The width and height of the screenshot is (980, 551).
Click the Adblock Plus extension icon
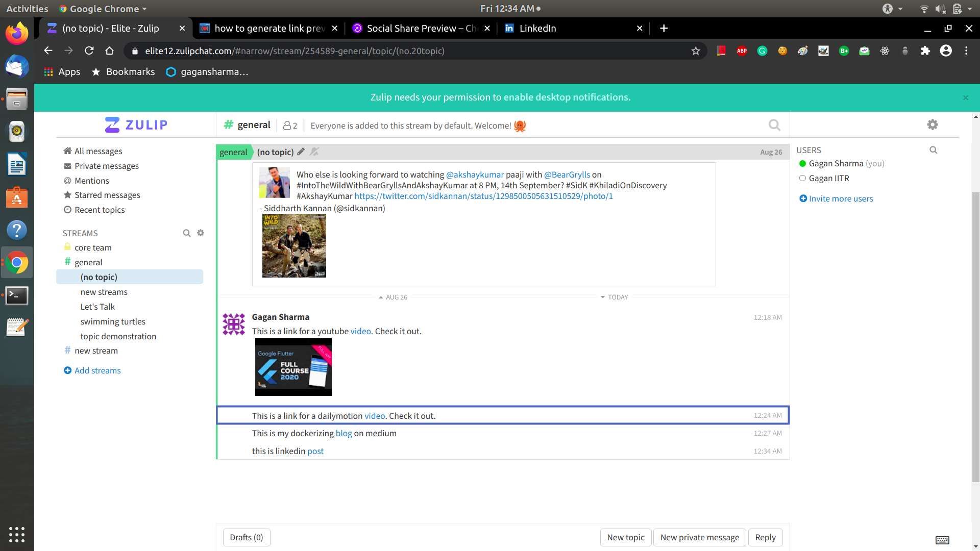pyautogui.click(x=742, y=51)
